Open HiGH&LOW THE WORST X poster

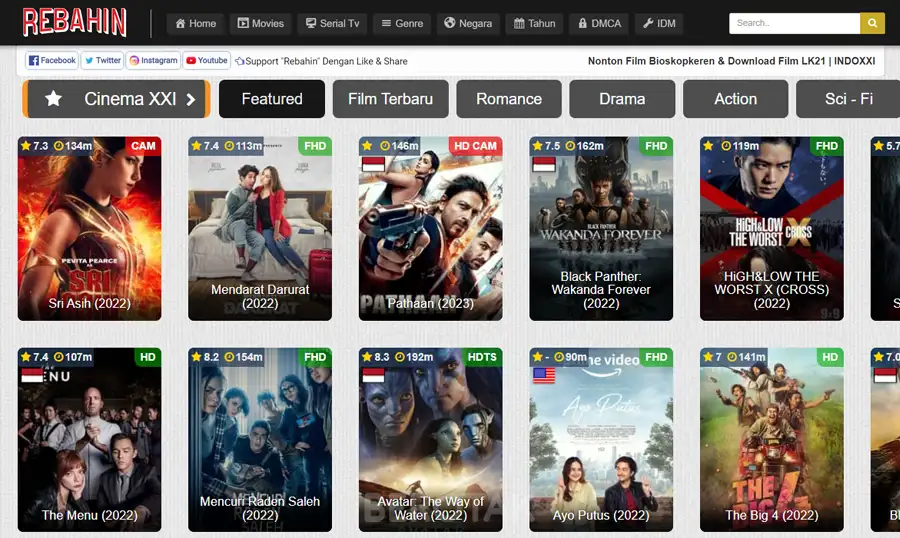[771, 229]
